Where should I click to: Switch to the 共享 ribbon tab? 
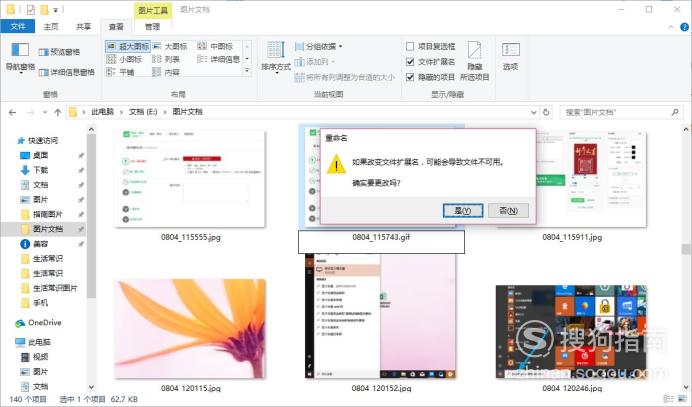coord(83,26)
